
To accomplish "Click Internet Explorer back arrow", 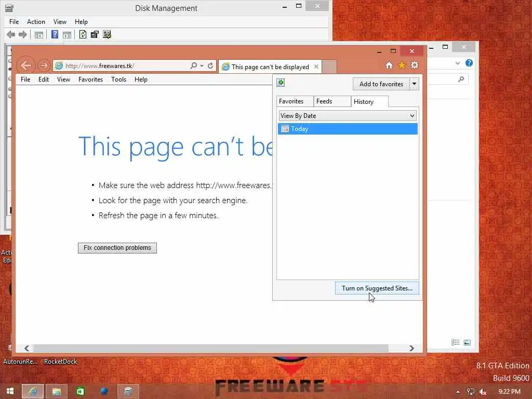I will (x=26, y=65).
